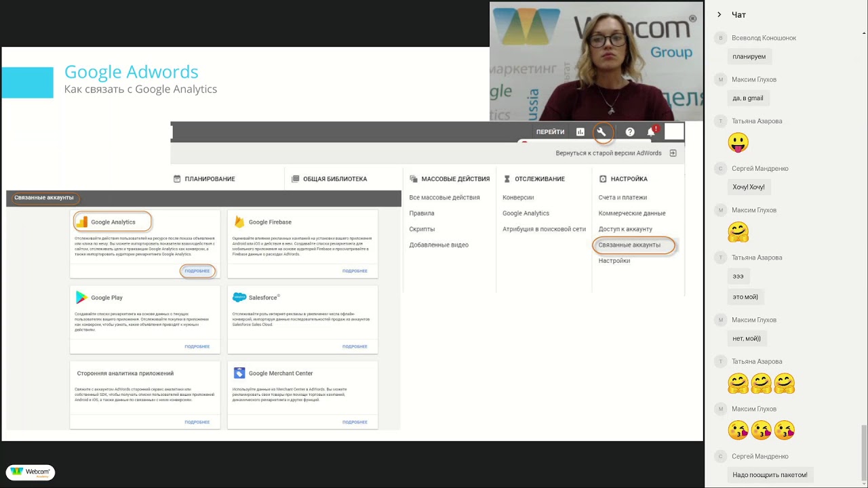Click Сторонняя аналитика приложений card title
Screen dimensions: 868x488
coord(125,373)
